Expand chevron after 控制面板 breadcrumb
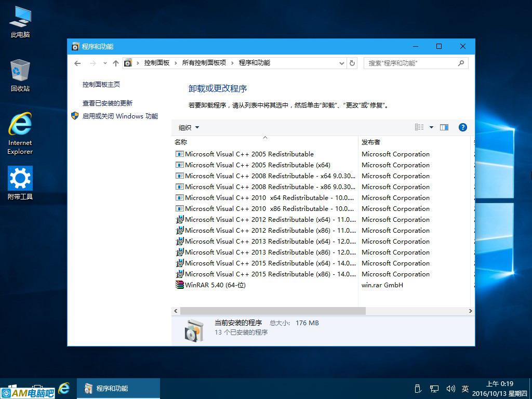The image size is (532, 399). pos(176,63)
